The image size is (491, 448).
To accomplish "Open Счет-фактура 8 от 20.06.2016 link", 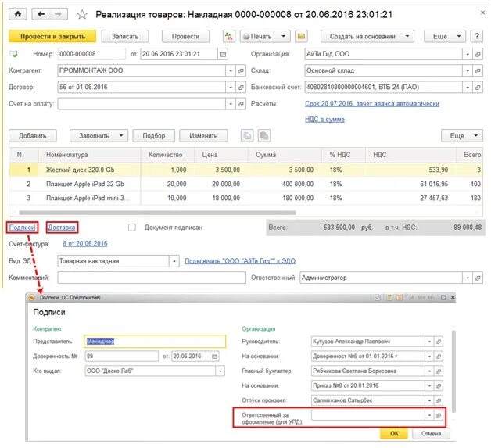I will tap(85, 244).
